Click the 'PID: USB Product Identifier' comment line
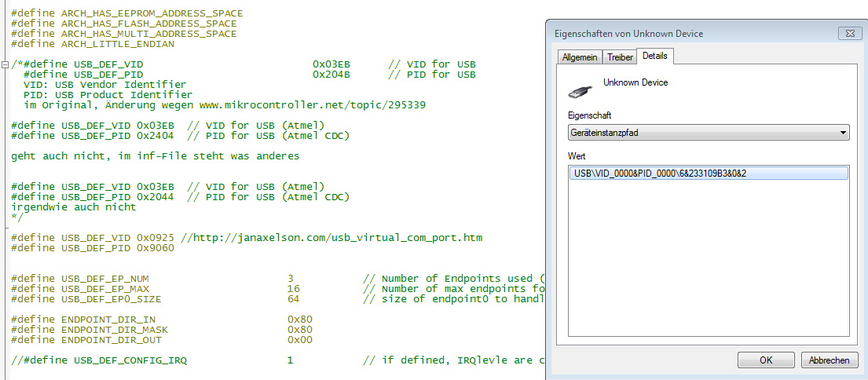The image size is (868, 380). click(108, 94)
